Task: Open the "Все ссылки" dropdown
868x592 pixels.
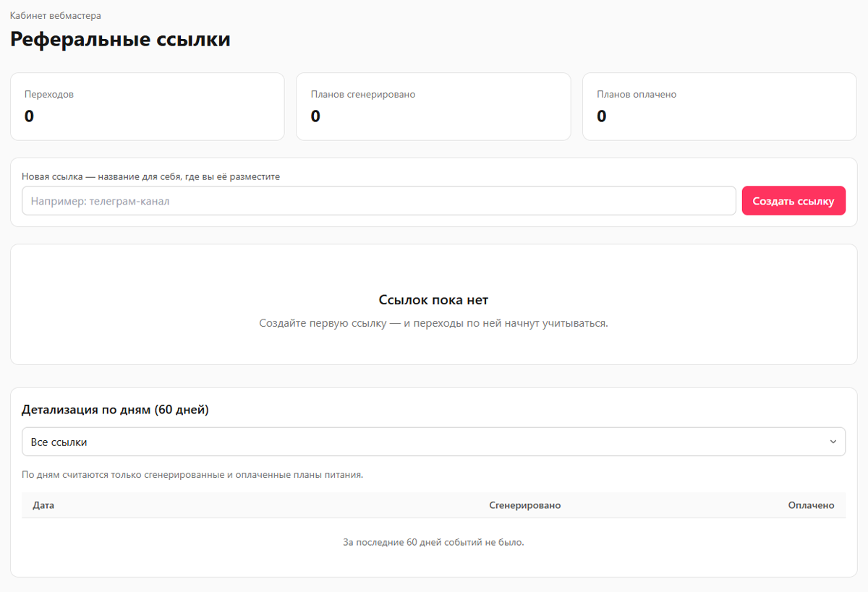Action: [x=433, y=442]
